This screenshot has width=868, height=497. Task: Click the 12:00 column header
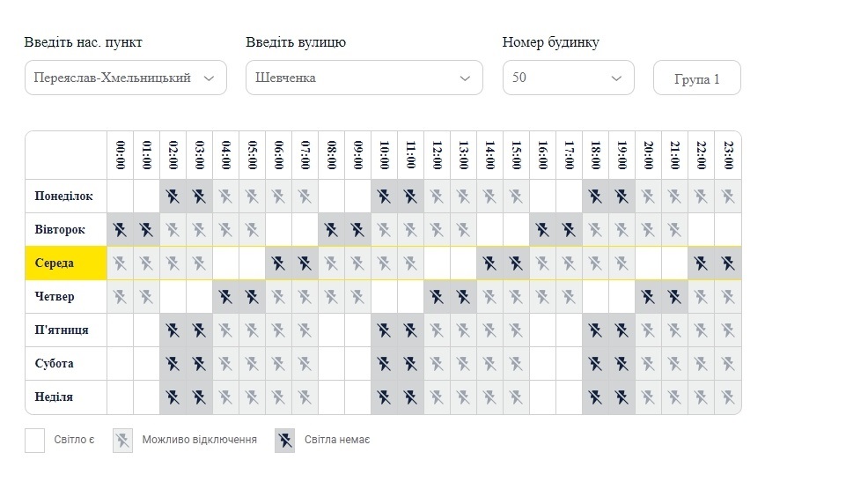tap(437, 156)
